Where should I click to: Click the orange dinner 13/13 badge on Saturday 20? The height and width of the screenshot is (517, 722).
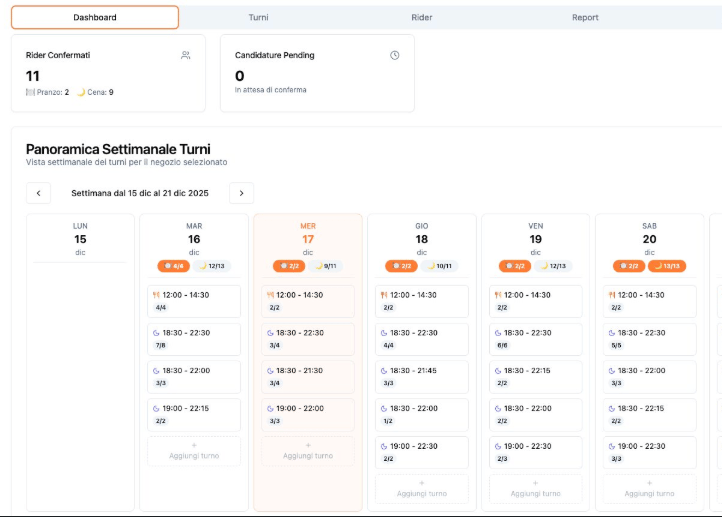(667, 266)
